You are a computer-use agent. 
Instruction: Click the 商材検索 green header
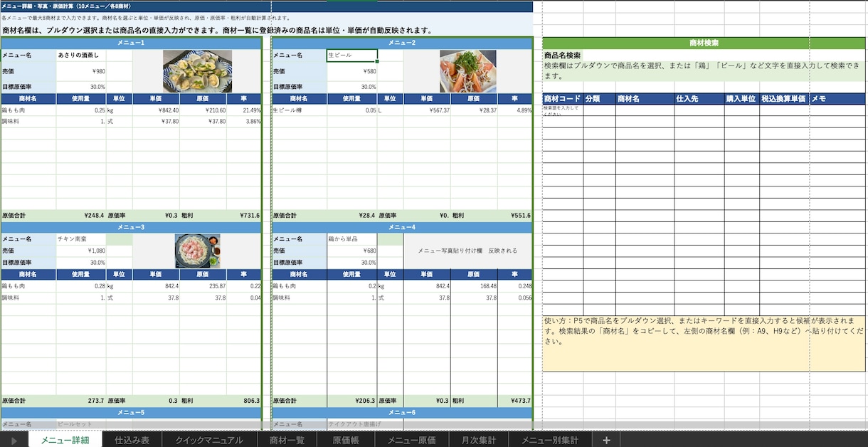point(704,43)
